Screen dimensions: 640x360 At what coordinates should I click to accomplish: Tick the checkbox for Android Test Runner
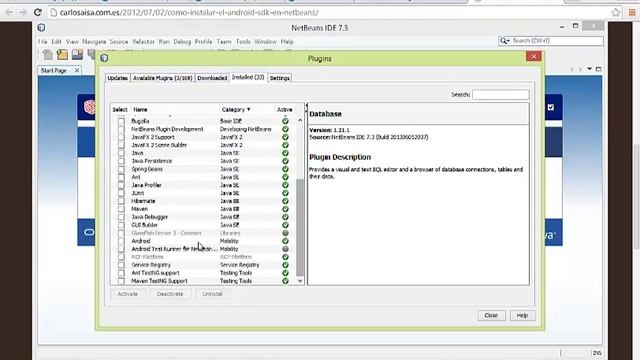pos(121,249)
